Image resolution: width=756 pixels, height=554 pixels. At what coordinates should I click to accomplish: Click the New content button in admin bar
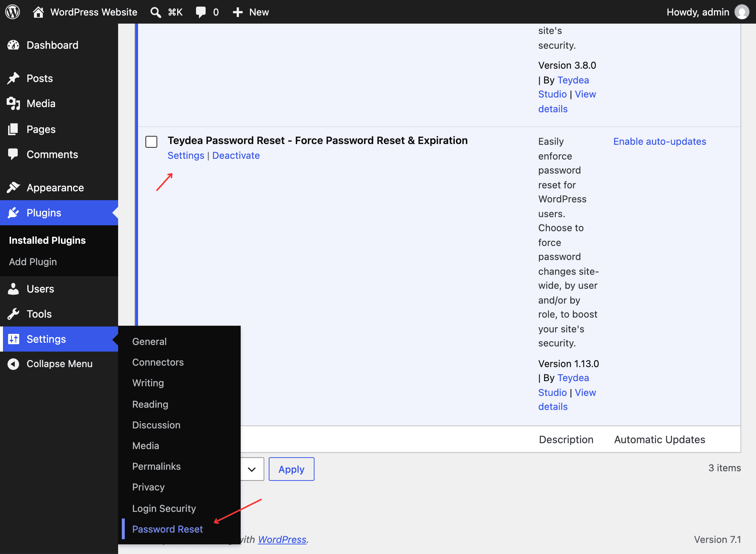(251, 12)
